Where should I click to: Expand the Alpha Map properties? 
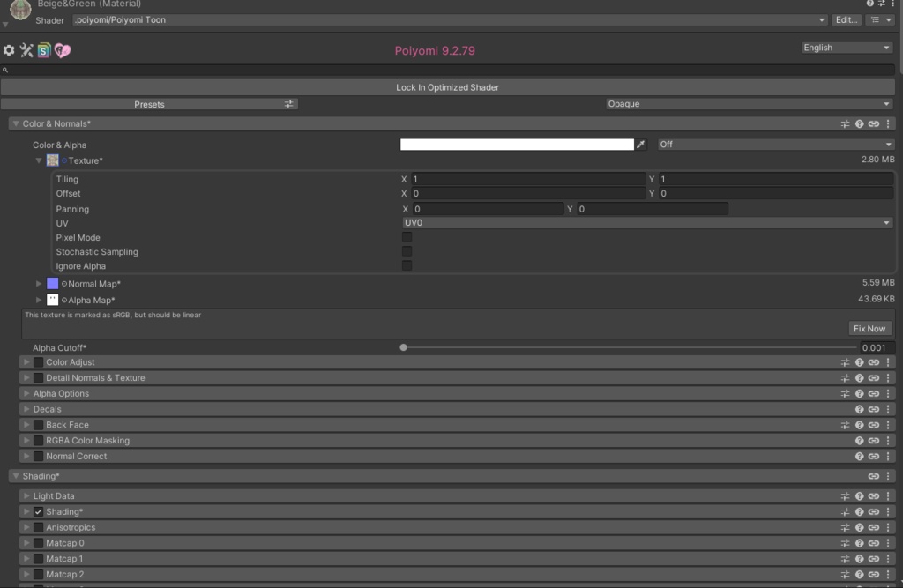(x=39, y=300)
